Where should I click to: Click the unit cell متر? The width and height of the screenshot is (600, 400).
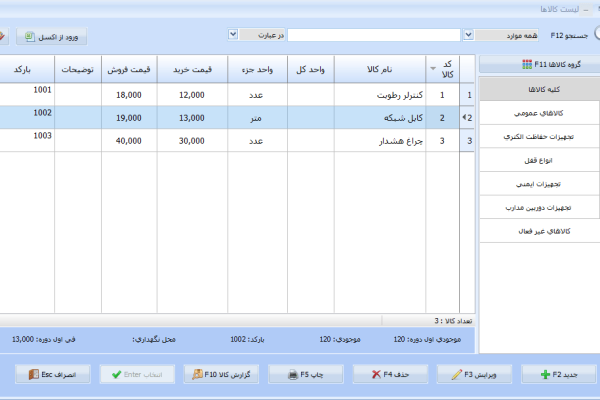coord(257,118)
